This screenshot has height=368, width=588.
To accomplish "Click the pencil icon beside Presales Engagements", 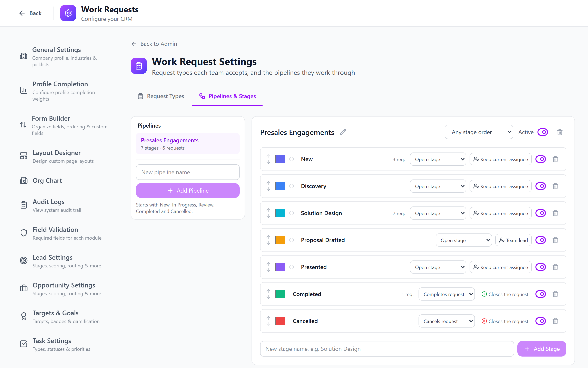I will pyautogui.click(x=343, y=132).
